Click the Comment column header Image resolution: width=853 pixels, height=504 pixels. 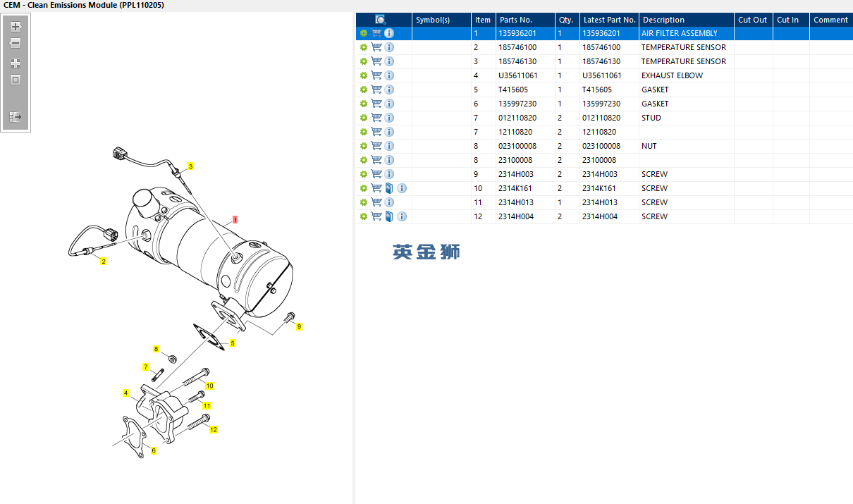pyautogui.click(x=831, y=20)
